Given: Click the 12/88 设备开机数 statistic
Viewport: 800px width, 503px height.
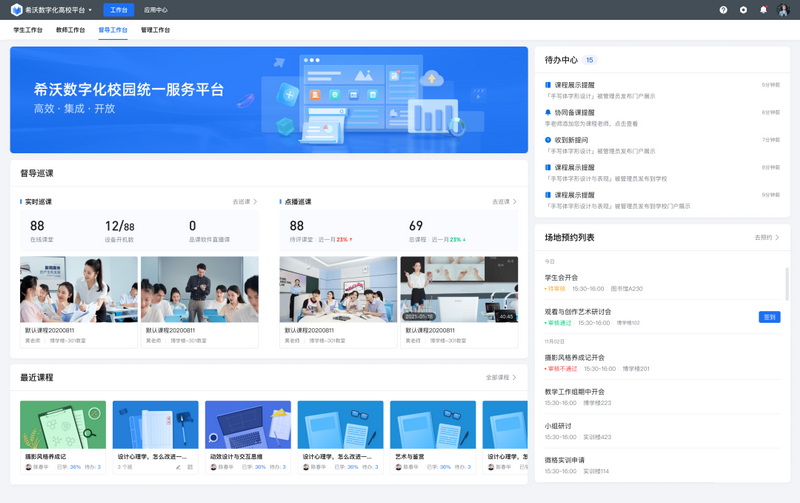Looking at the screenshot, I should [119, 231].
